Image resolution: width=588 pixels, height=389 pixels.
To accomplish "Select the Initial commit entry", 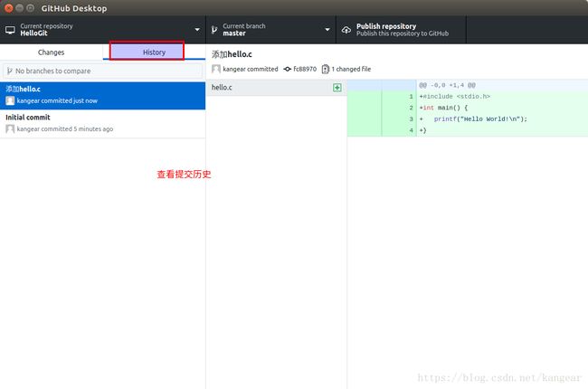I will pyautogui.click(x=103, y=124).
